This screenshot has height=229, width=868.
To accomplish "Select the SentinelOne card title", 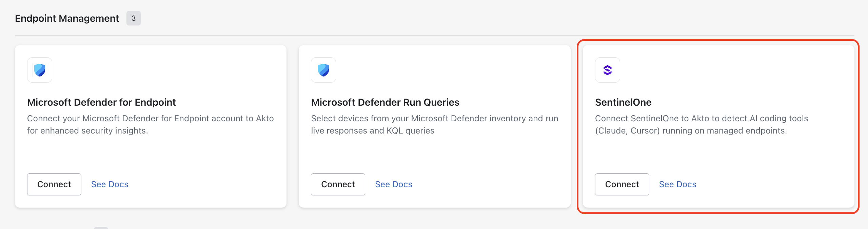I will [623, 102].
